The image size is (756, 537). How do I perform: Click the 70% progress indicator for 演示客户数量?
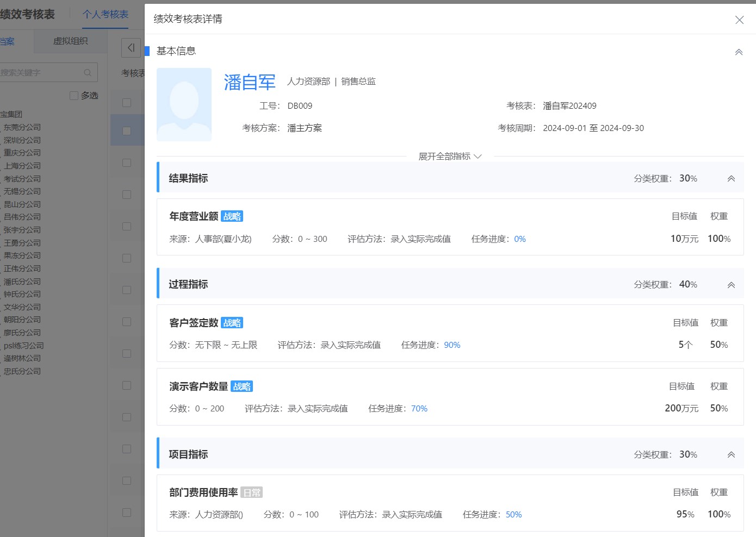click(x=419, y=408)
